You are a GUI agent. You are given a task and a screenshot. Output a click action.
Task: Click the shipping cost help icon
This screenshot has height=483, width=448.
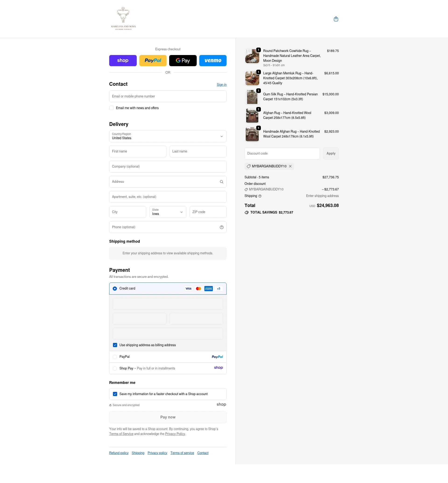260,196
